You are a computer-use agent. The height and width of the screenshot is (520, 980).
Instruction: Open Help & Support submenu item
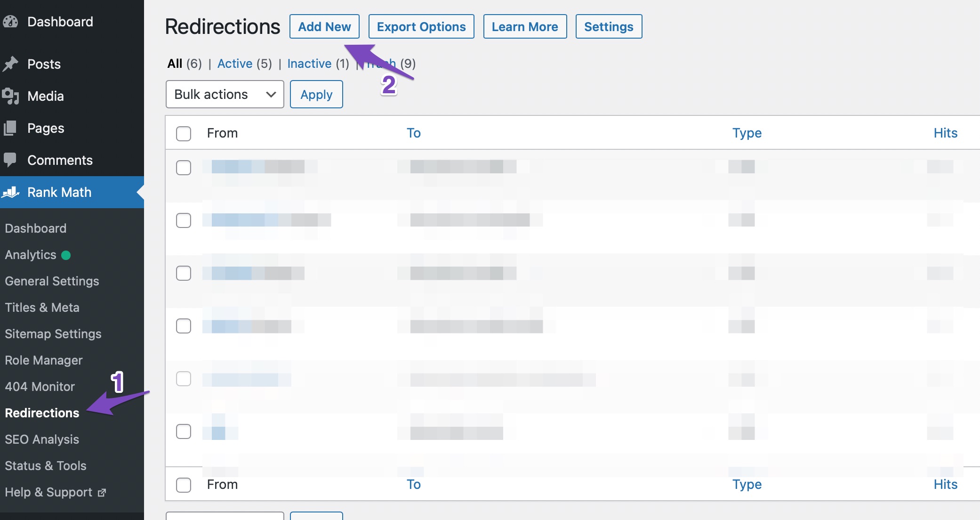pos(48,492)
